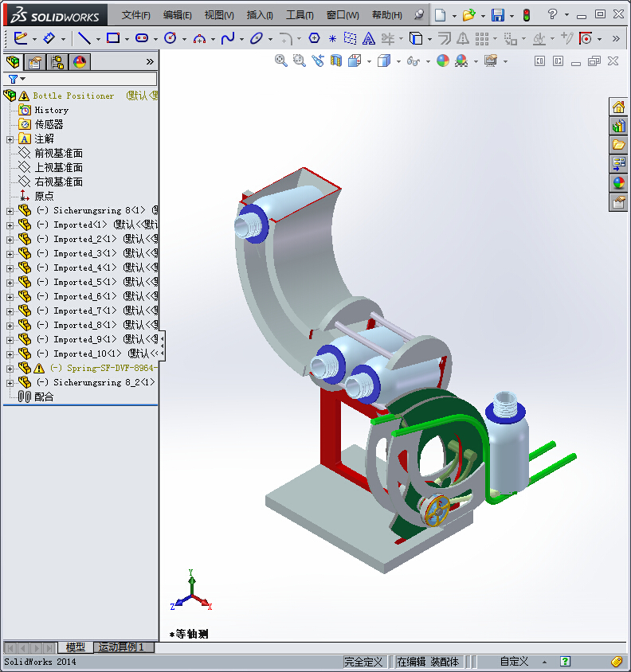The height and width of the screenshot is (672, 631).
Task: Open the Line tool dropdown arrow
Action: [x=98, y=40]
